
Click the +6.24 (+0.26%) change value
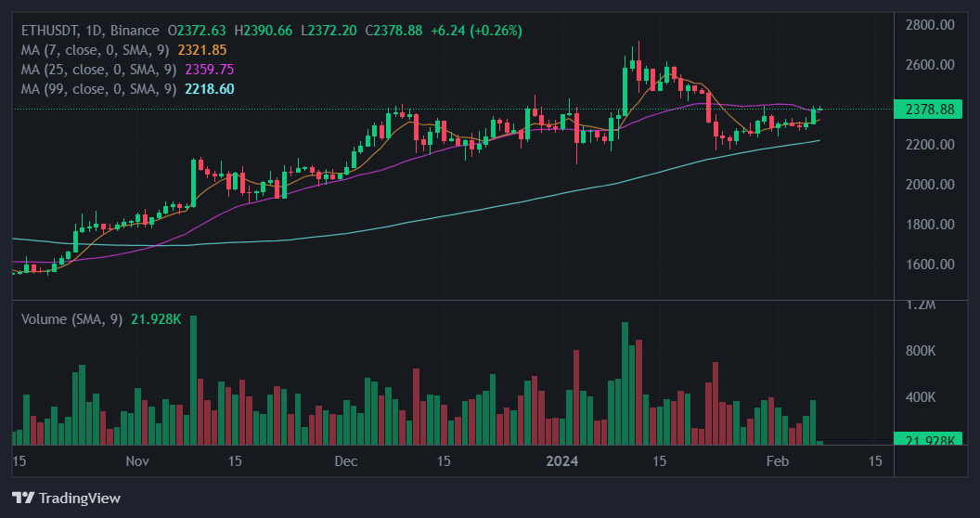tap(474, 31)
